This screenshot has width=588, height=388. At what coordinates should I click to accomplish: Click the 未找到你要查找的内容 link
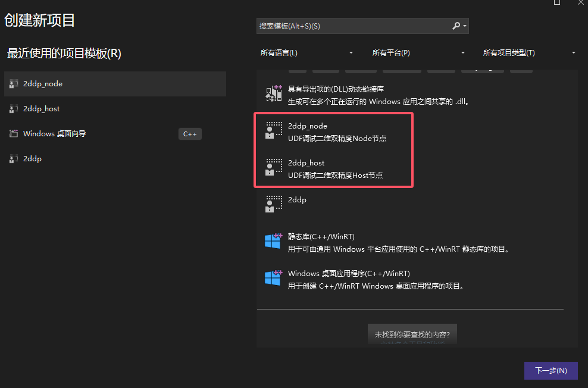pyautogui.click(x=412, y=334)
